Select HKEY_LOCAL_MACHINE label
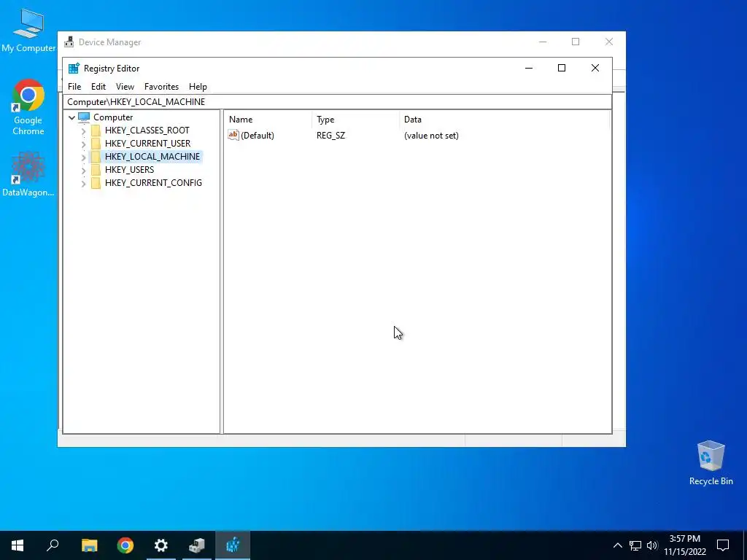 coord(152,157)
